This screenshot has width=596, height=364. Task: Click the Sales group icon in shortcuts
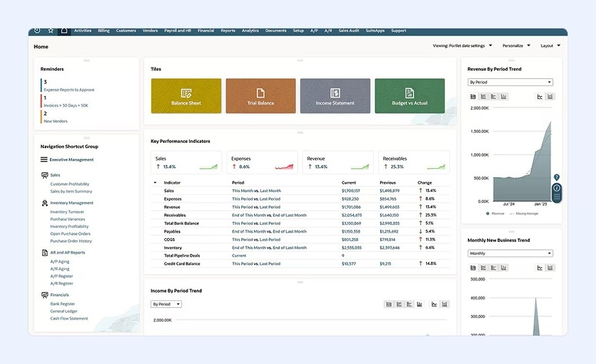[45, 175]
